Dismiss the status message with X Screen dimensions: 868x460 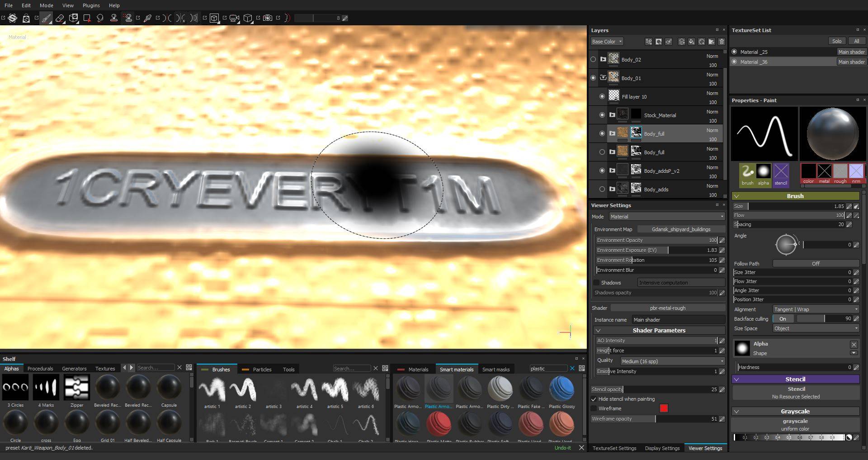(x=581, y=448)
